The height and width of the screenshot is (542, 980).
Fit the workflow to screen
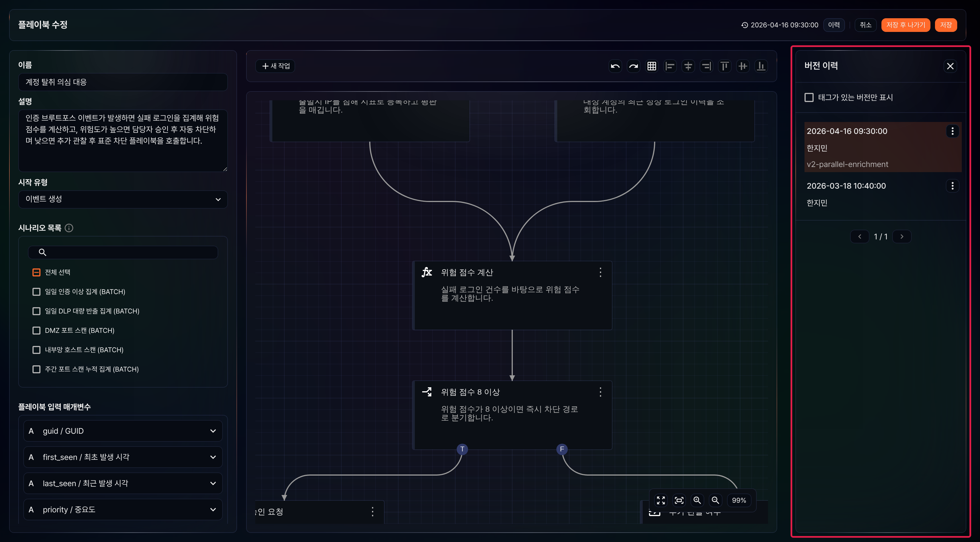(x=679, y=500)
